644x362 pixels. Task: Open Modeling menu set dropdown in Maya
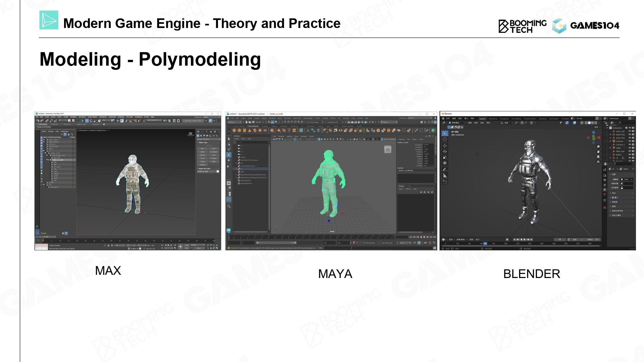click(x=234, y=122)
